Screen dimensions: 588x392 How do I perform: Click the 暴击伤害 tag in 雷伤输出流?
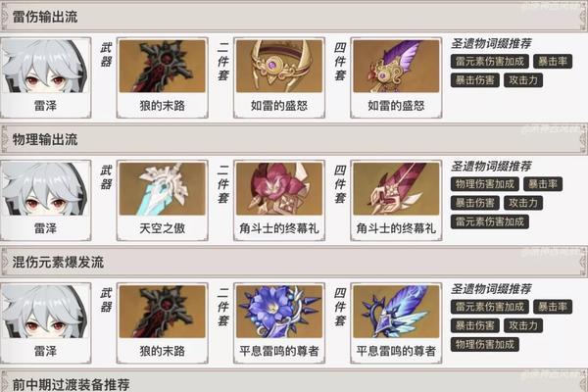click(x=474, y=80)
